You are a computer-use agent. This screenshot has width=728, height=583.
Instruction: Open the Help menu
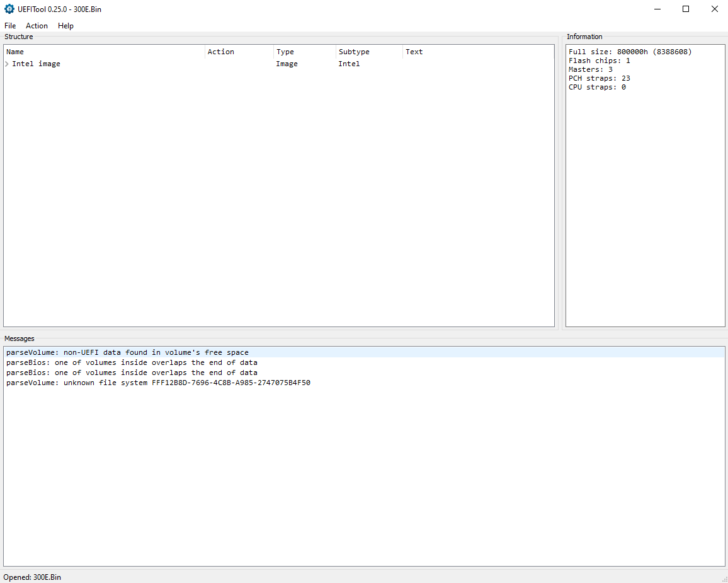(x=65, y=26)
